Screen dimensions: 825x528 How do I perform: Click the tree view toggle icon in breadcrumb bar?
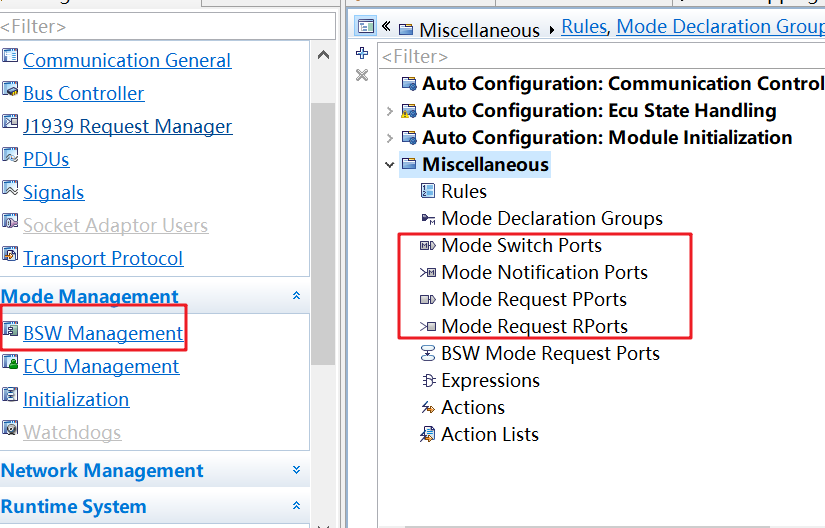point(365,27)
